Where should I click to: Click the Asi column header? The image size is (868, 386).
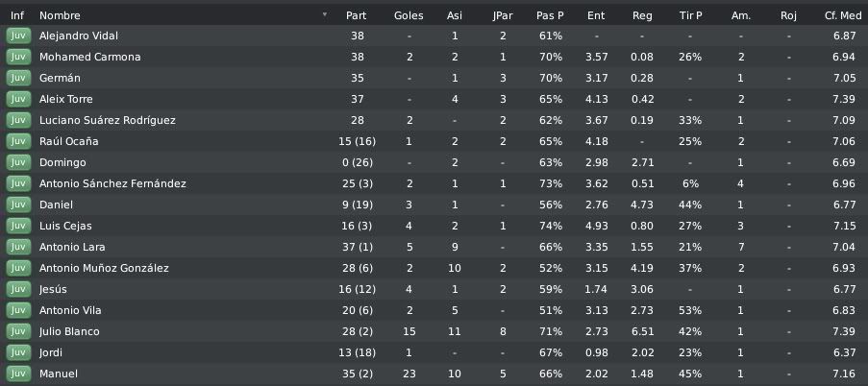point(455,15)
